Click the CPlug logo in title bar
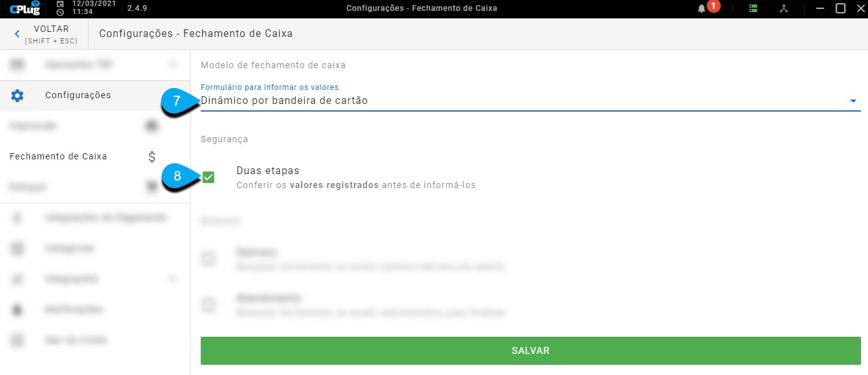 (x=25, y=8)
